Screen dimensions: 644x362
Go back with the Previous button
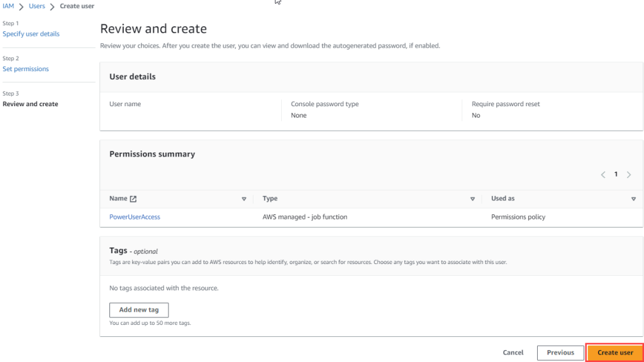click(560, 353)
